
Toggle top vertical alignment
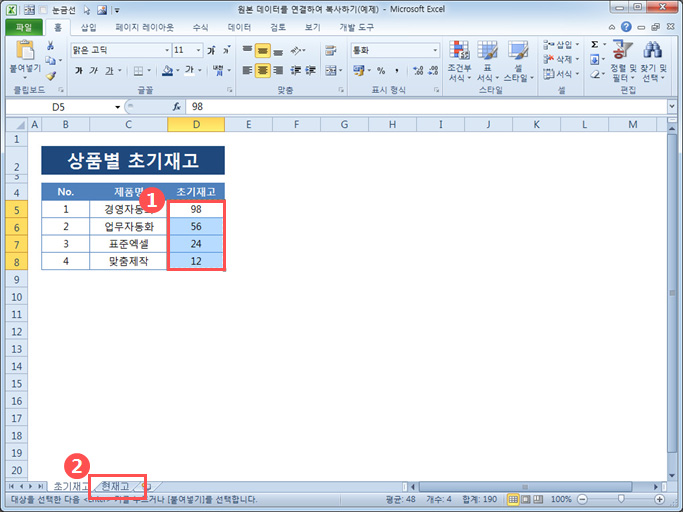point(247,50)
